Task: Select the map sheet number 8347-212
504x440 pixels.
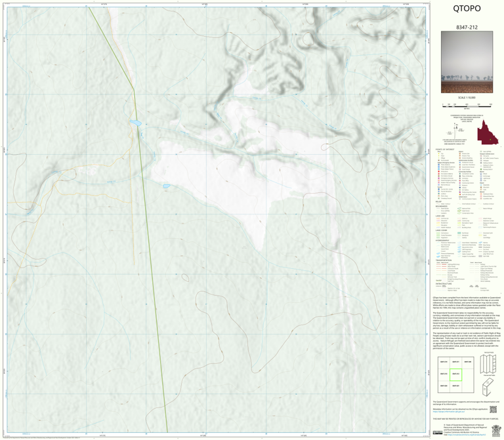Action: (467, 28)
